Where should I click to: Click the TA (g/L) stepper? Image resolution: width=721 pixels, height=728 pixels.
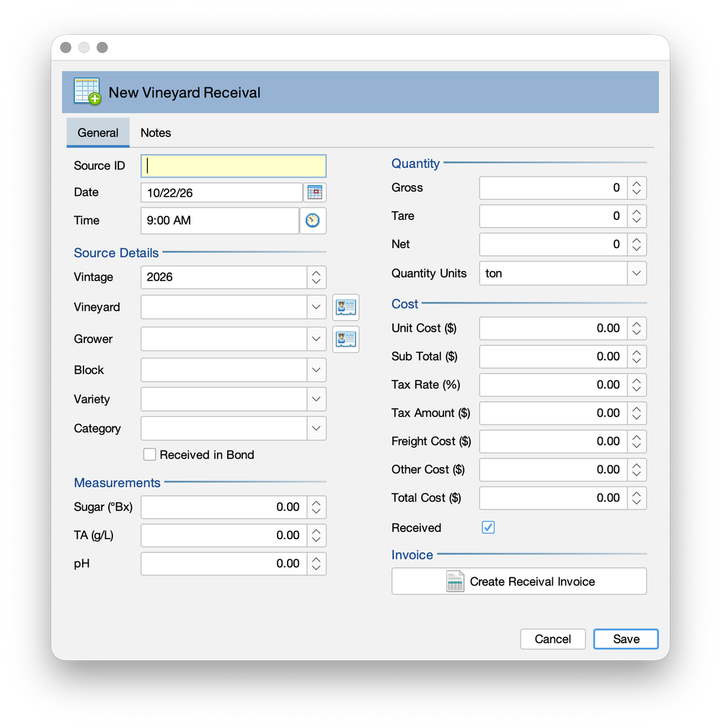317,536
